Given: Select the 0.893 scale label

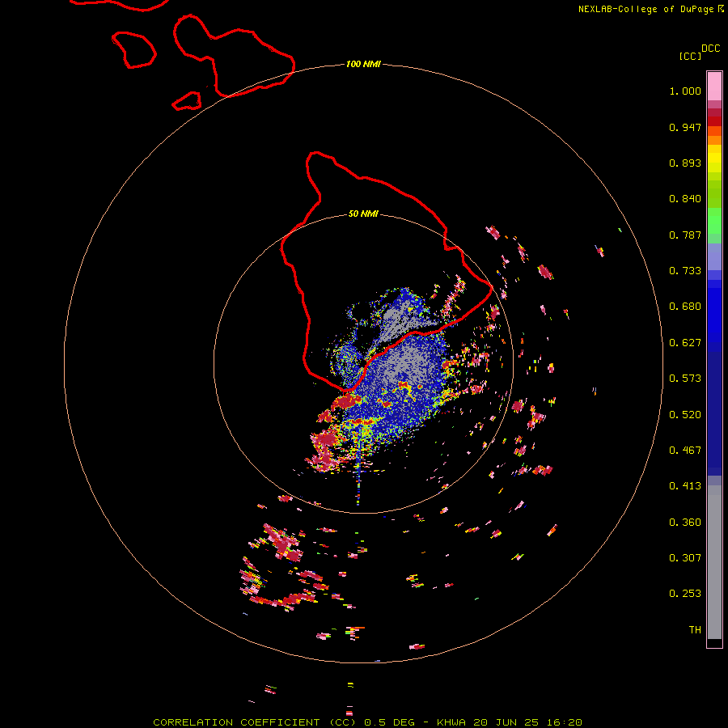Looking at the screenshot, I should point(685,163).
